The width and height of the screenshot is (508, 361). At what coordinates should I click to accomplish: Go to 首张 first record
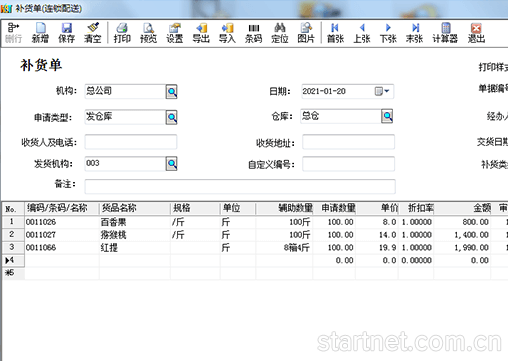click(x=335, y=33)
